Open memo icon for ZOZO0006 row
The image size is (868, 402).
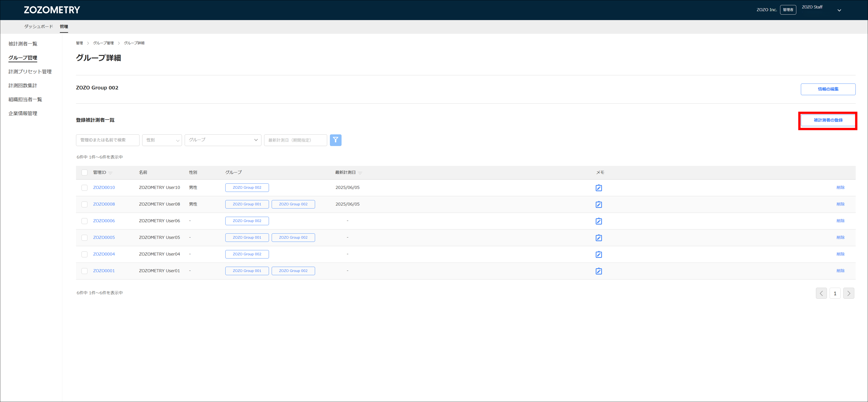(598, 221)
